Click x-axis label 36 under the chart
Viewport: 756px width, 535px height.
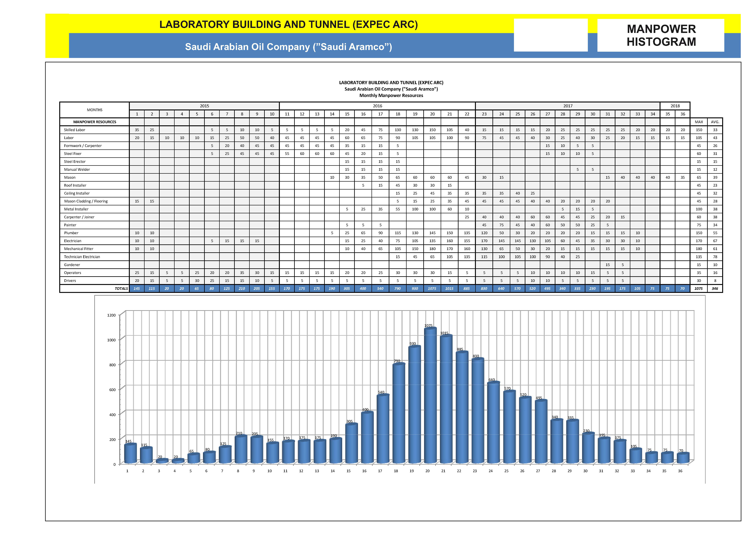(x=680, y=471)
